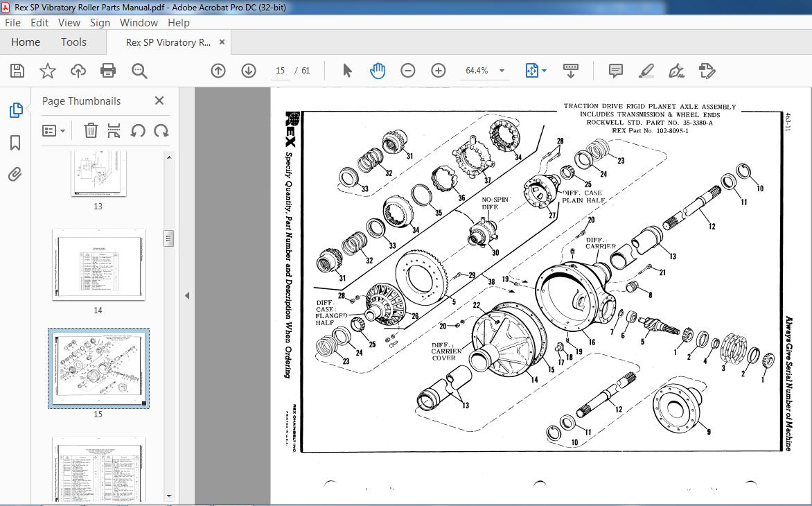The width and height of the screenshot is (812, 506).
Task: Open the File menu
Action: click(x=12, y=23)
